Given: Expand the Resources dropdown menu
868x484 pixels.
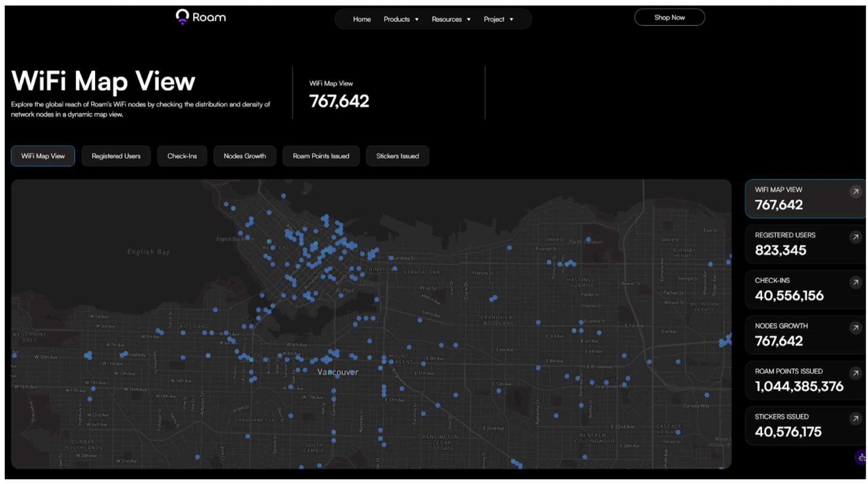Looking at the screenshot, I should coord(451,19).
